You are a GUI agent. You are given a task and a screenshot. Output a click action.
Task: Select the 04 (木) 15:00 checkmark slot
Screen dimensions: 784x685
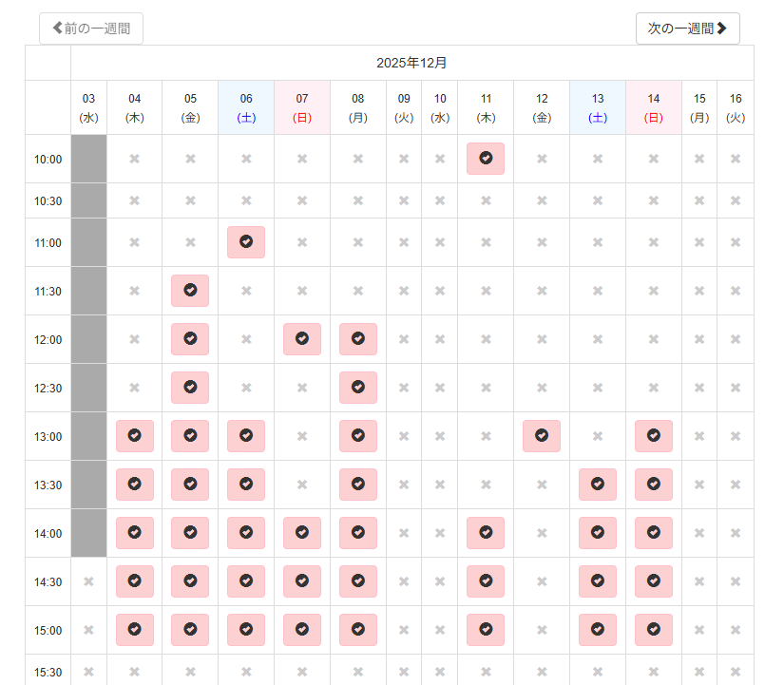tap(135, 630)
